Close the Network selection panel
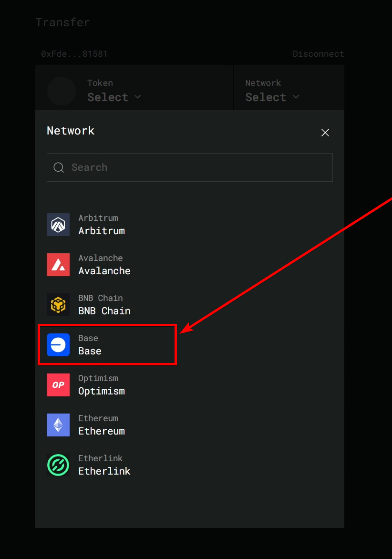The image size is (392, 559). pos(325,133)
